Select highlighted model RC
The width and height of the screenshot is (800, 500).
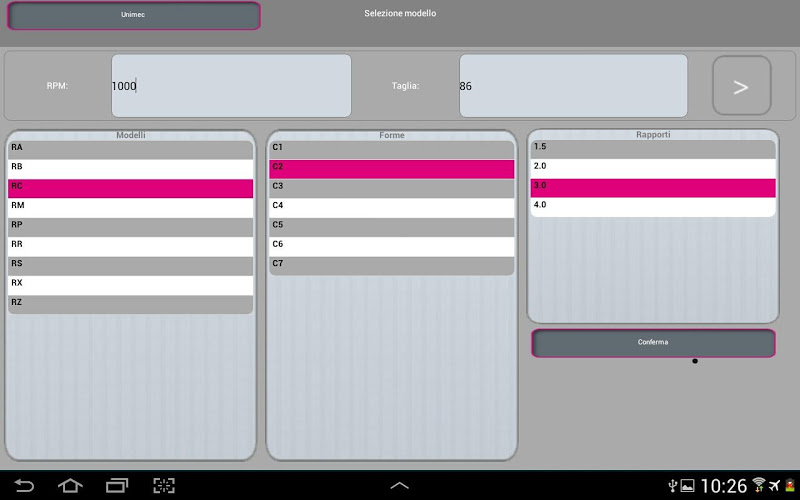[131, 188]
